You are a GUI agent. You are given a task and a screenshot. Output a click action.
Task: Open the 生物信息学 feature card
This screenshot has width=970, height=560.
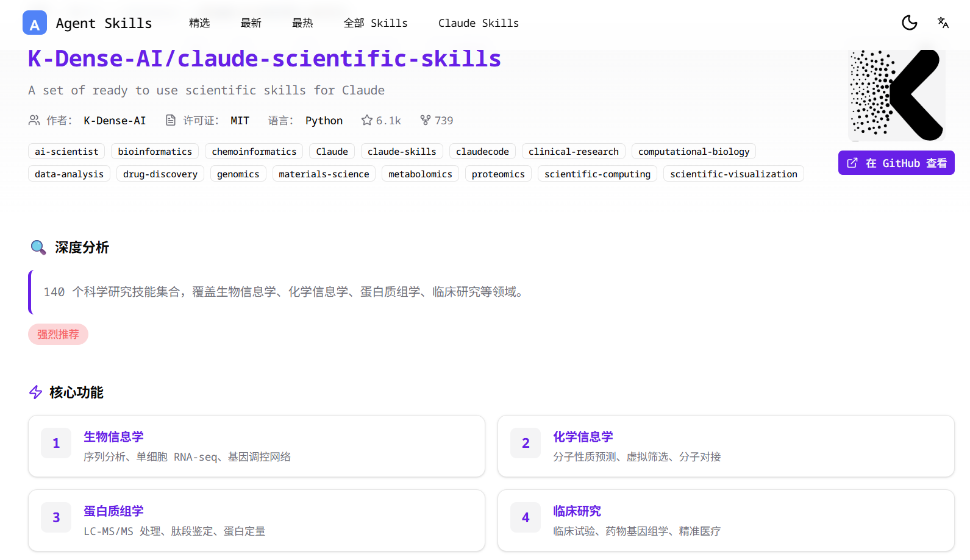click(256, 446)
